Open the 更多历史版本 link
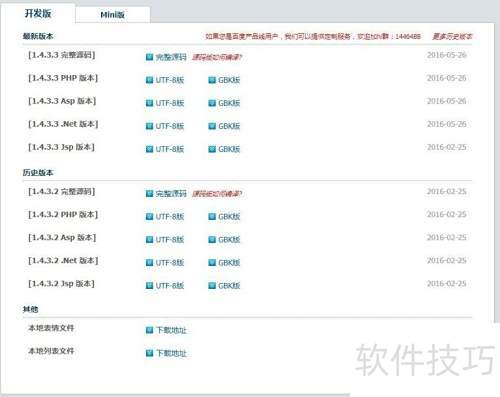Image resolution: width=500 pixels, height=397 pixels. point(452,36)
